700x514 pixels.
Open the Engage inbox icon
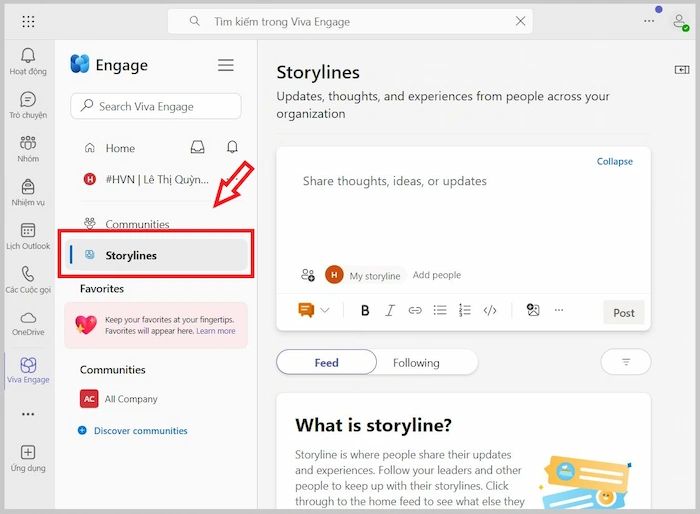[x=197, y=147]
